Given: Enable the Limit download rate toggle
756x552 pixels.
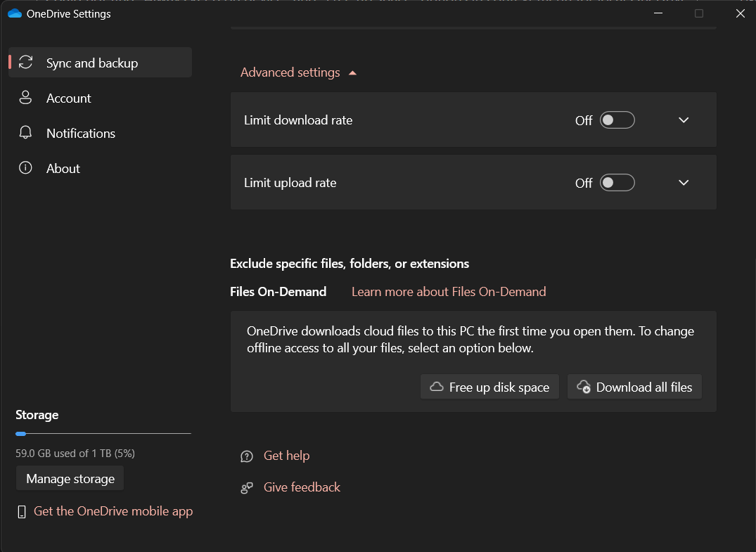Looking at the screenshot, I should click(617, 120).
